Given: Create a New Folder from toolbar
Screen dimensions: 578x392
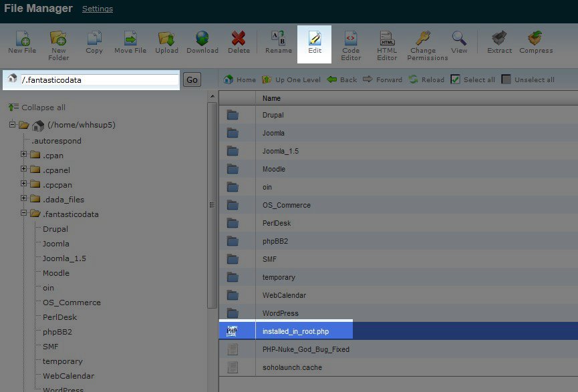Looking at the screenshot, I should click(x=58, y=39).
